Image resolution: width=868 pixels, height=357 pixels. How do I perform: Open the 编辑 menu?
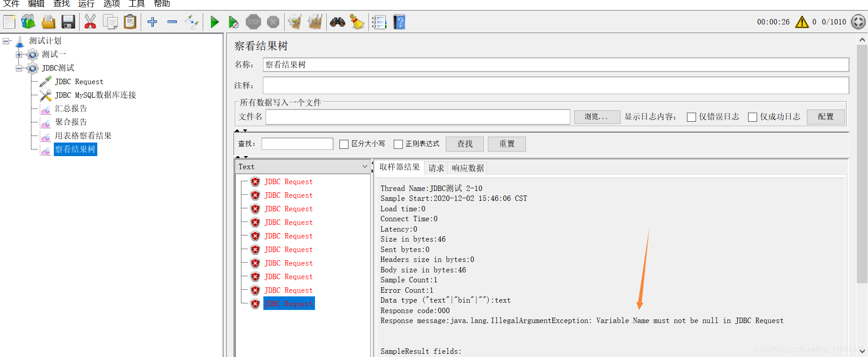click(x=36, y=4)
